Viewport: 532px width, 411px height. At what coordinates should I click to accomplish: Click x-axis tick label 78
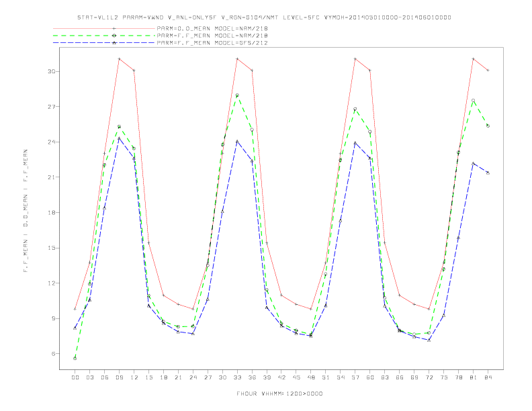click(458, 377)
